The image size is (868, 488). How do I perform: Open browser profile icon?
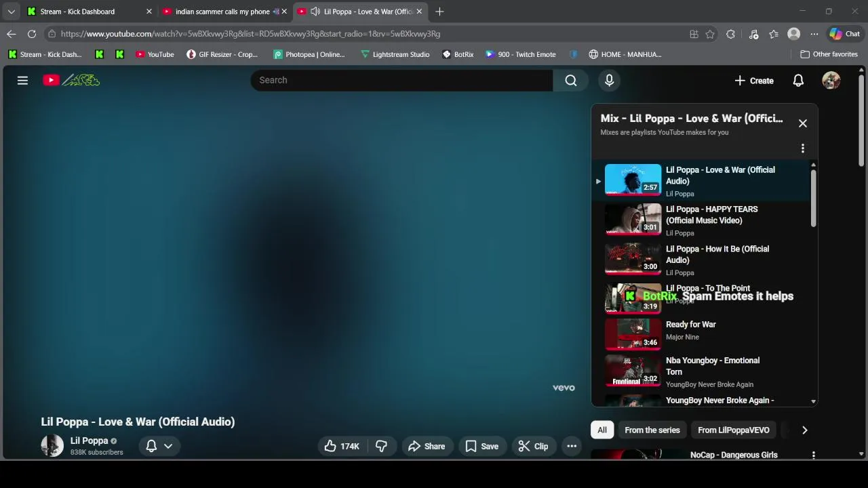pos(793,34)
